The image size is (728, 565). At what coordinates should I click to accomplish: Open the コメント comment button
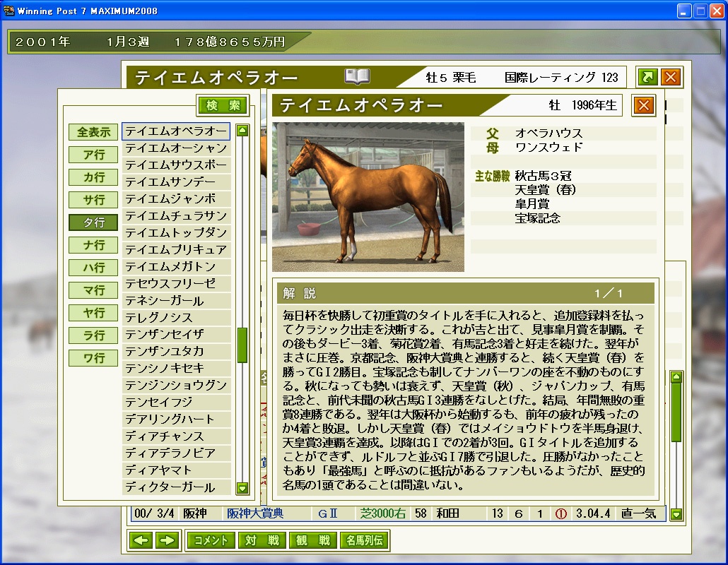(x=211, y=540)
